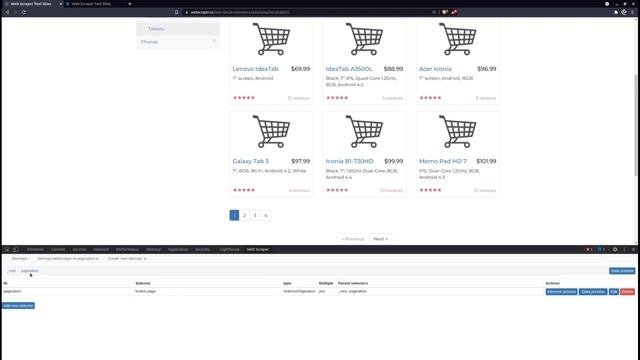Open DevTools settings gear icon
This screenshot has width=640, height=360.
tap(615, 249)
